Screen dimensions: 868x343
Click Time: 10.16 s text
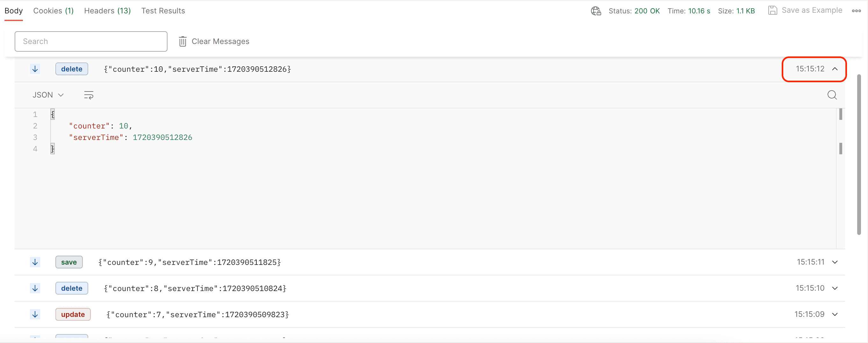(x=689, y=11)
